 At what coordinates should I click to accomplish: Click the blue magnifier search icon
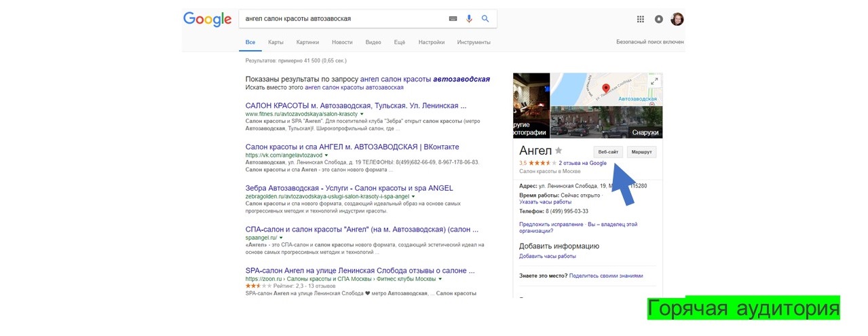click(x=485, y=19)
